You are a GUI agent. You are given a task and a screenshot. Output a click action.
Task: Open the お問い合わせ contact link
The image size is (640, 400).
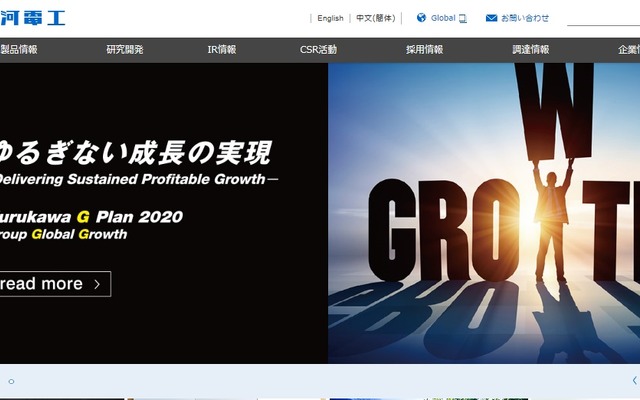(x=525, y=18)
